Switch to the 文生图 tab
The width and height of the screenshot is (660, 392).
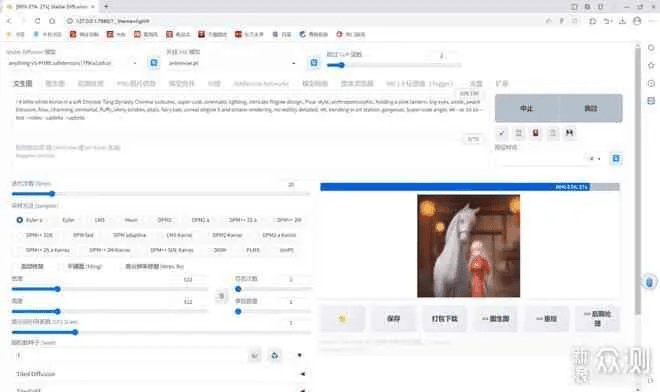[23, 83]
